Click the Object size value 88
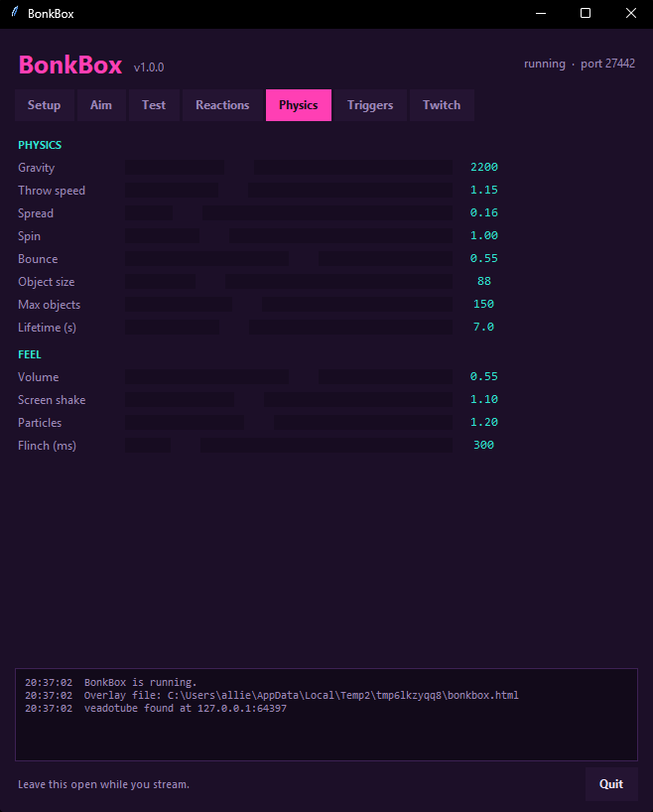The width and height of the screenshot is (653, 812). click(484, 281)
